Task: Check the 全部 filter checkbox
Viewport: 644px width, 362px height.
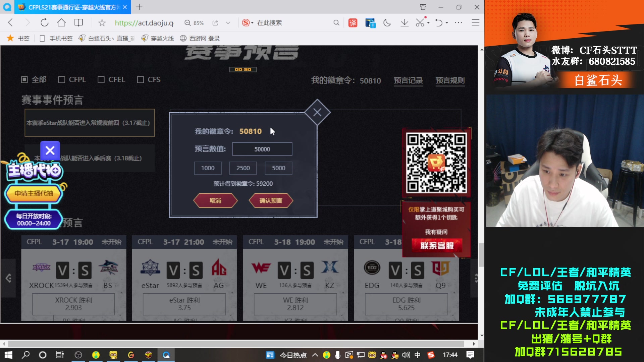Action: [24, 79]
